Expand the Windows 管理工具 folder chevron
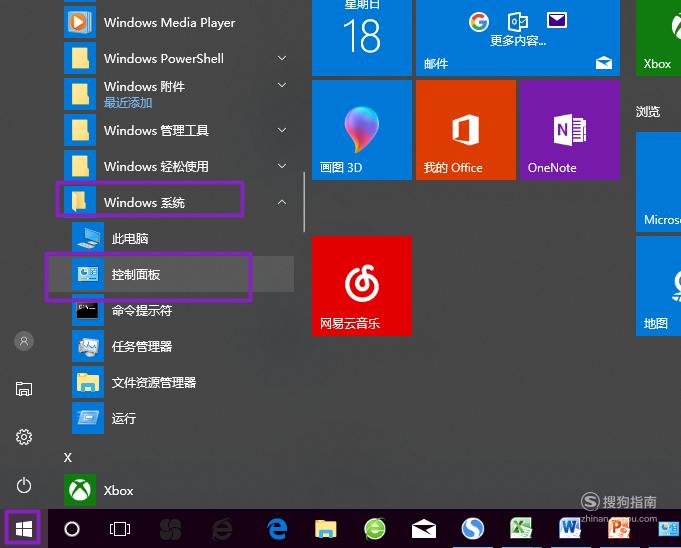Screen dimensions: 681x548 [x=282, y=130]
